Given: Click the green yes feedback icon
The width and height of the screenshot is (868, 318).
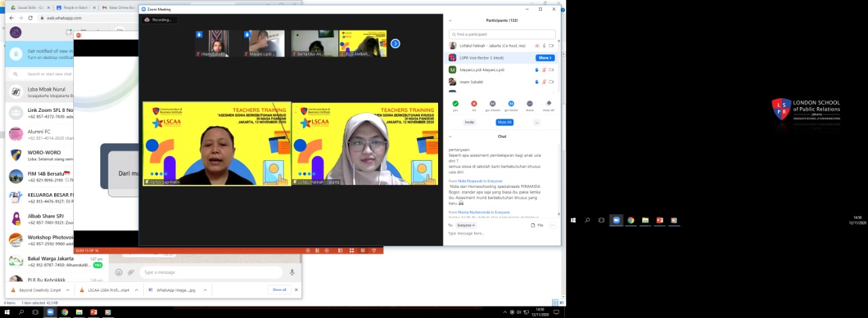Looking at the screenshot, I should (455, 104).
